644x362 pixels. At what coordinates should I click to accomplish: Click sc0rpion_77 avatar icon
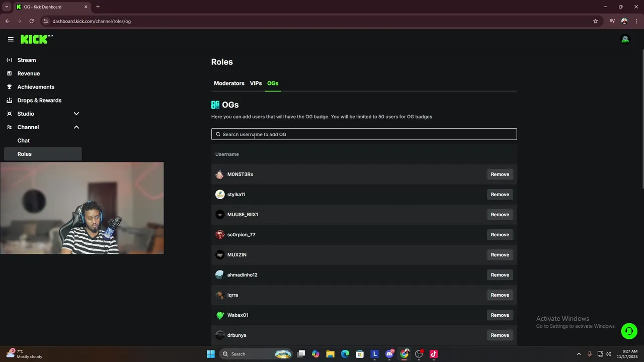tap(220, 235)
